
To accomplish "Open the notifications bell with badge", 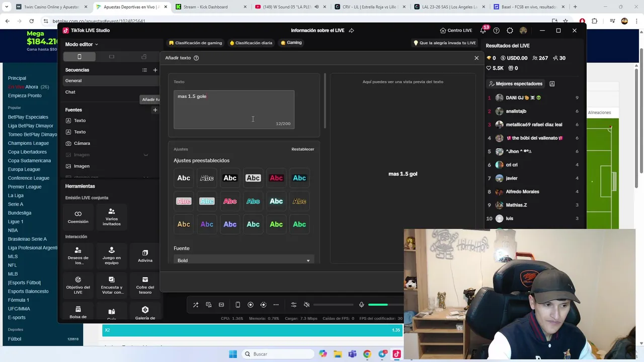I will [x=484, y=30].
